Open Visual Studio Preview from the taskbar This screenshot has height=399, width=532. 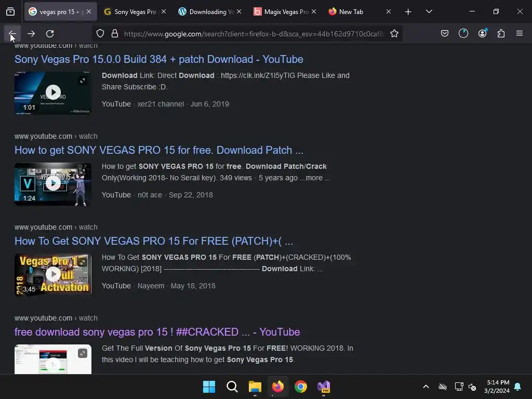coord(324,387)
